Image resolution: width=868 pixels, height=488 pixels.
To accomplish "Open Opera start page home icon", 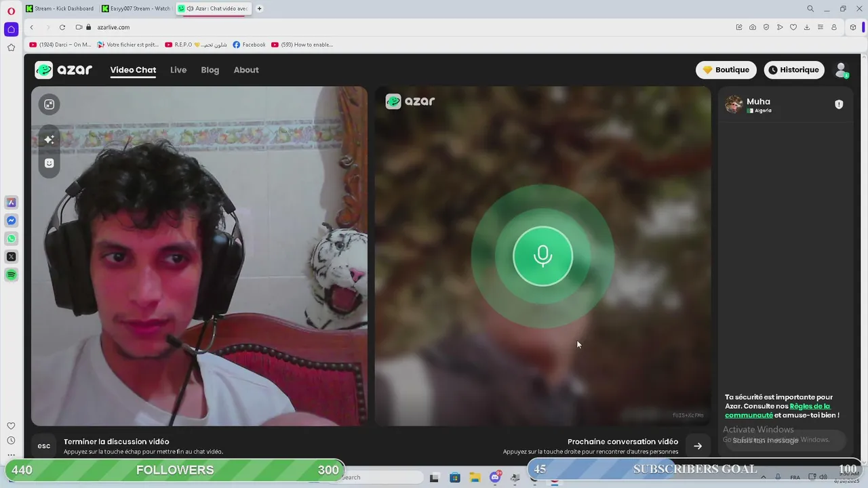I will coord(11,29).
